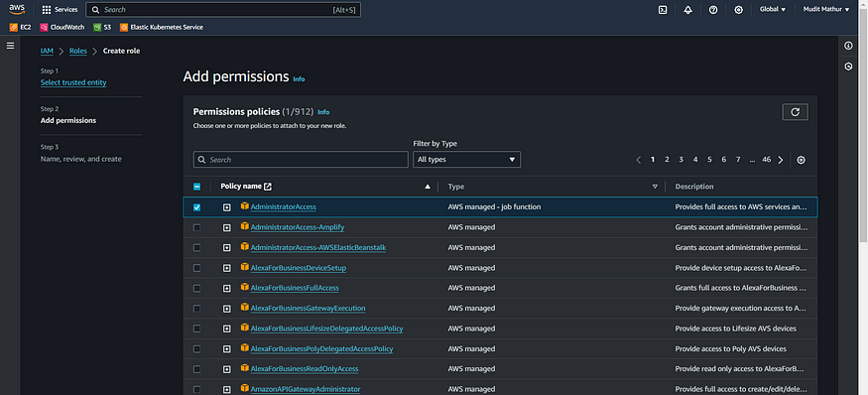Go to pagination page 5
868x395 pixels.
coord(709,160)
